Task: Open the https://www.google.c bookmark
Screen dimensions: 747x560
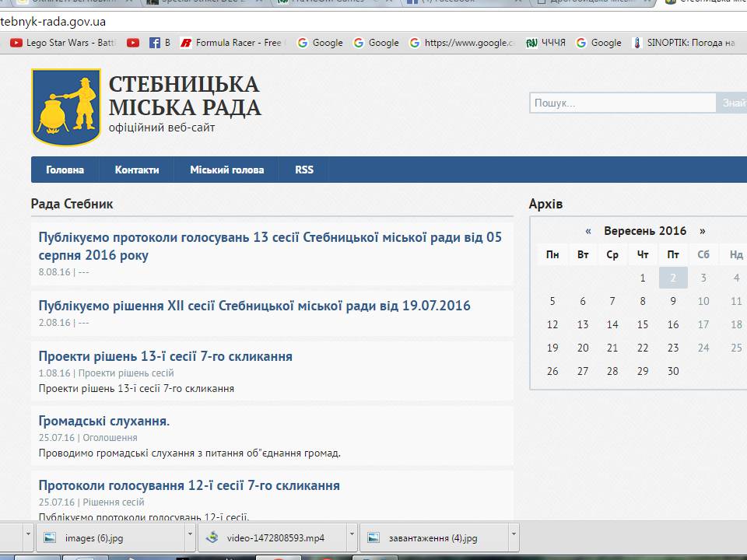Action: [462, 43]
